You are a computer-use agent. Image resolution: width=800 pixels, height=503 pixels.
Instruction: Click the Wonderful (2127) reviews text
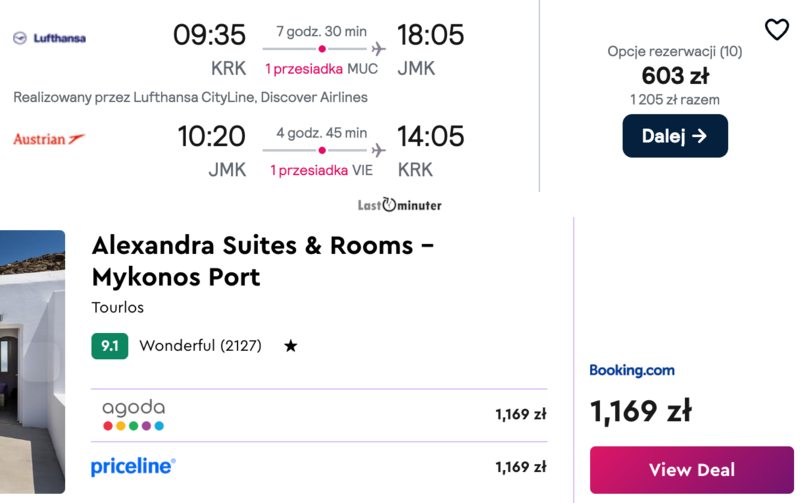(200, 346)
